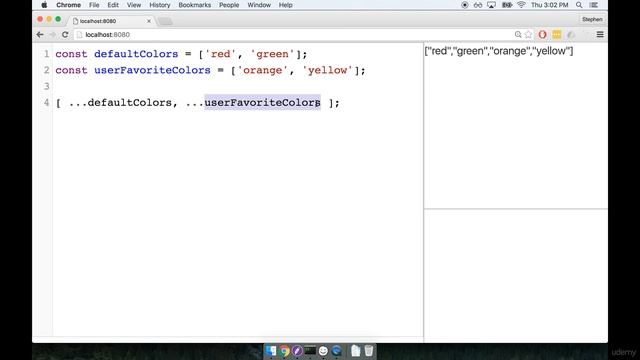Open the purple pen app in Dock

coord(297,351)
